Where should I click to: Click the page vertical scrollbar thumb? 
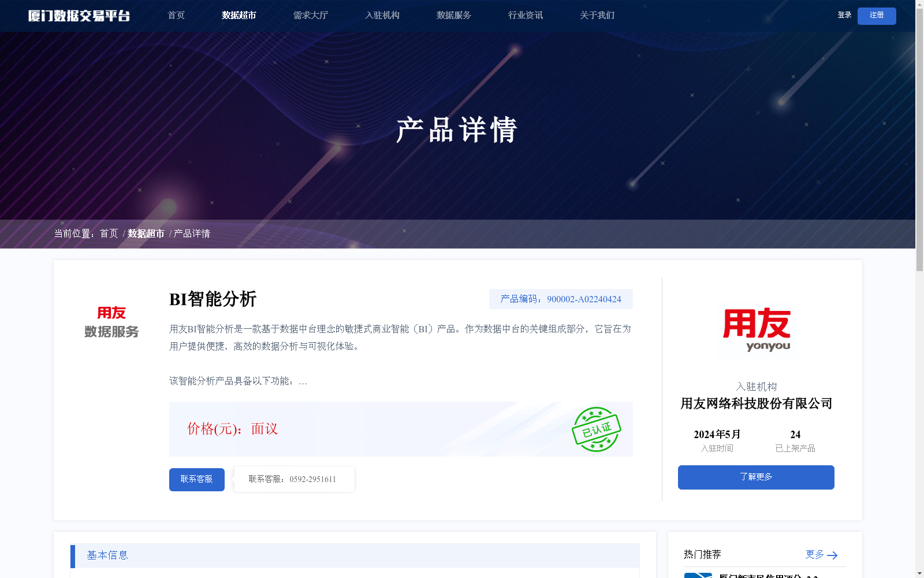point(919,141)
